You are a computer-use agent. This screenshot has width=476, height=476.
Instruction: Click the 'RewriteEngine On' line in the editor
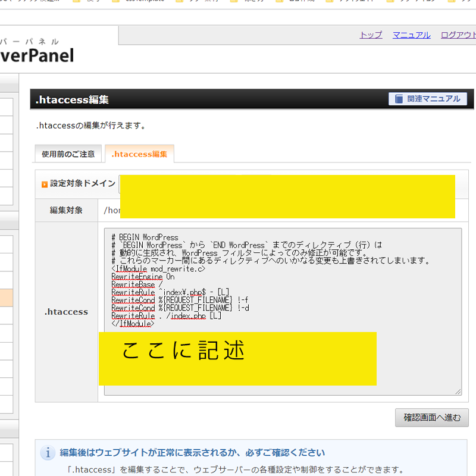(x=143, y=277)
